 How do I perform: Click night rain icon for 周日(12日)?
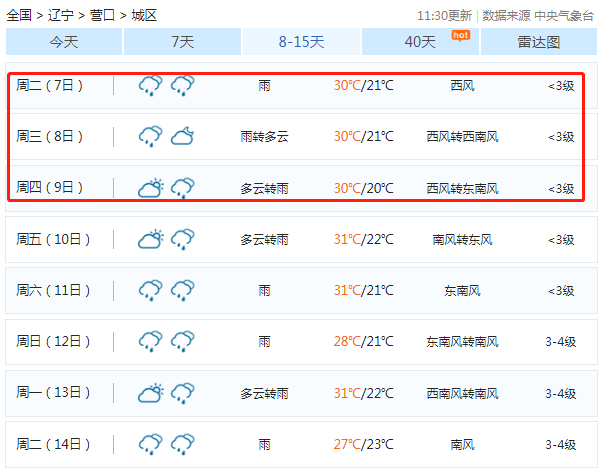click(x=182, y=341)
